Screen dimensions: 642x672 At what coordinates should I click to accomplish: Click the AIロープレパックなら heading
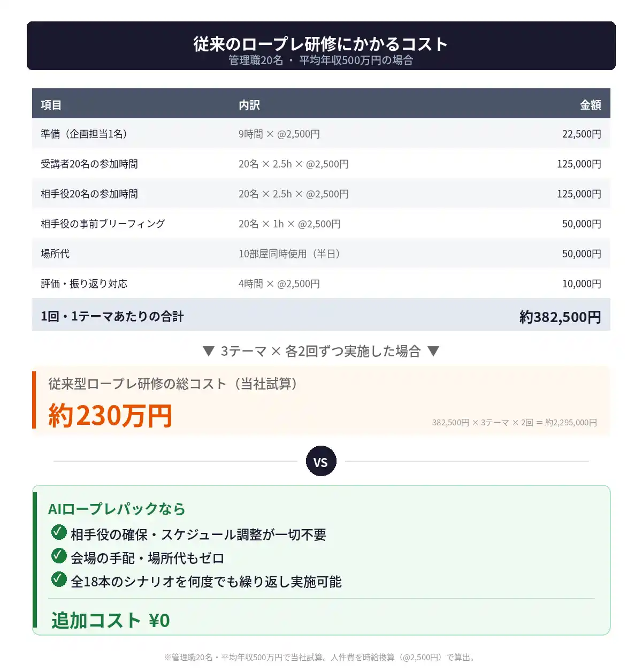pos(117,508)
